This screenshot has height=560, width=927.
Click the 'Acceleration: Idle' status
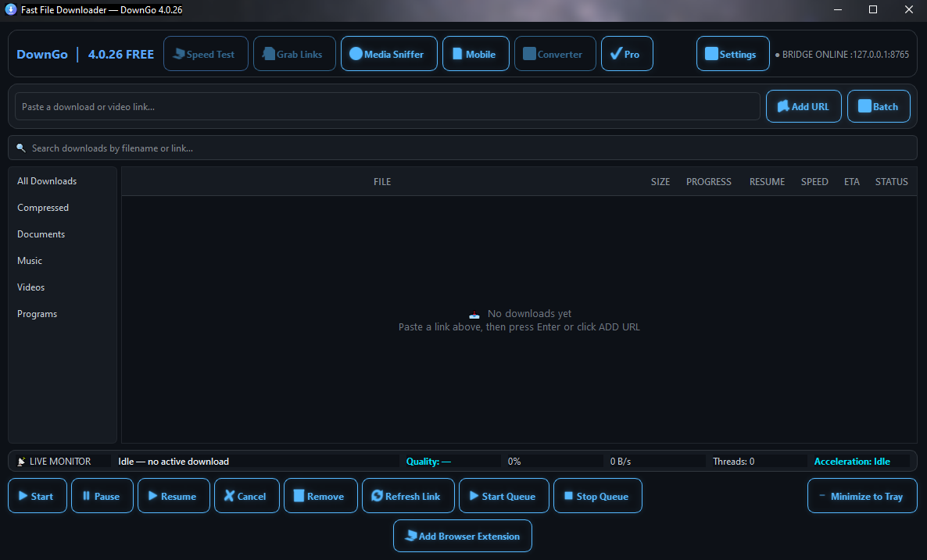tap(851, 462)
